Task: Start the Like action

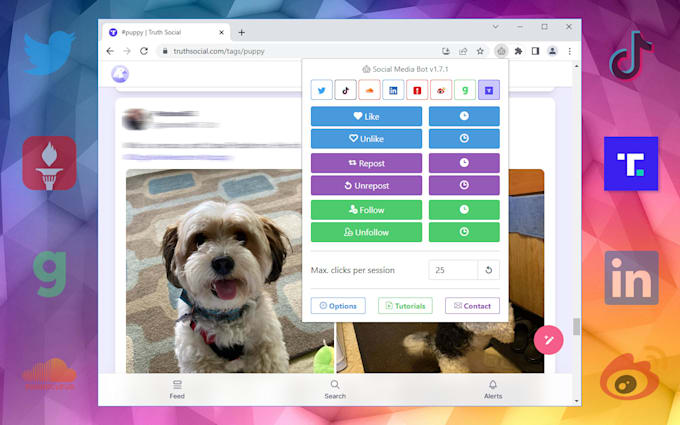Action: 366,116
